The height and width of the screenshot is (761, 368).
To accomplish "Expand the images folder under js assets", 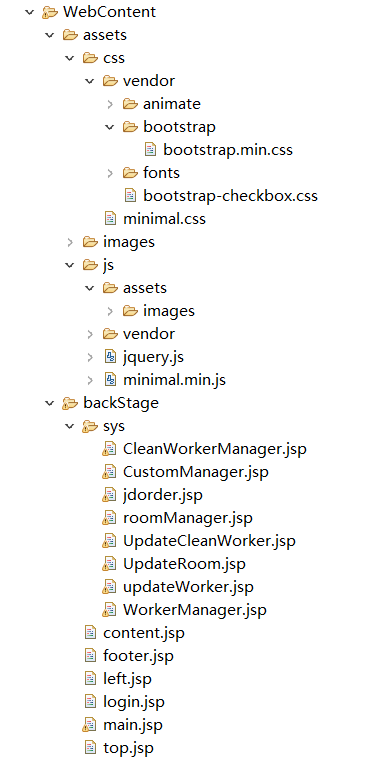I will click(110, 311).
